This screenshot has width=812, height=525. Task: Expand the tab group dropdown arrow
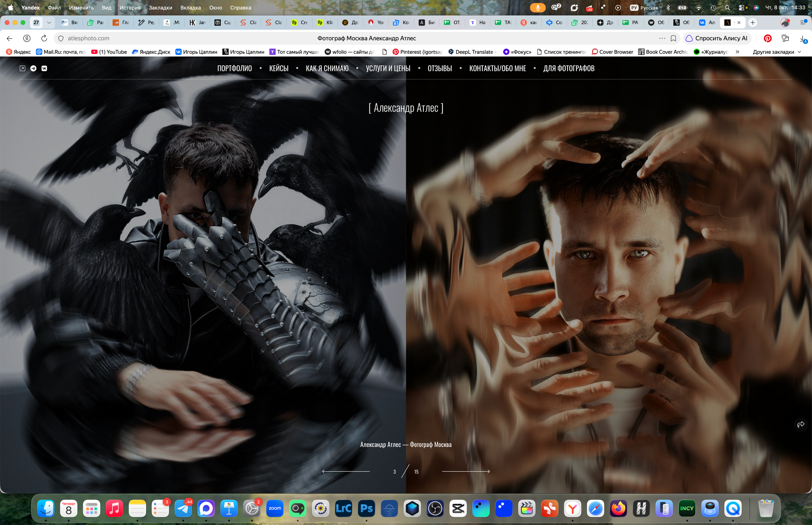pyautogui.click(x=49, y=23)
